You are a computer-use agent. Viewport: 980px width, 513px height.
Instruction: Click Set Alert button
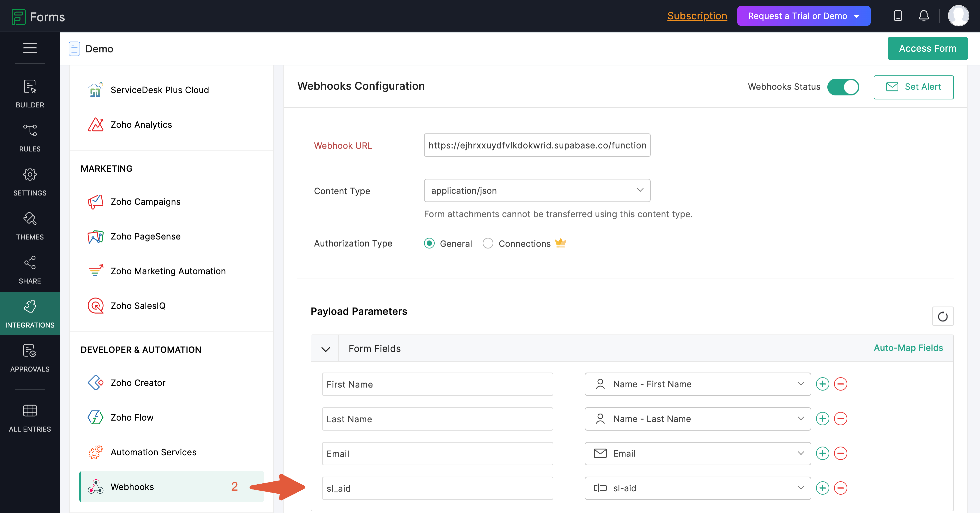(x=913, y=87)
